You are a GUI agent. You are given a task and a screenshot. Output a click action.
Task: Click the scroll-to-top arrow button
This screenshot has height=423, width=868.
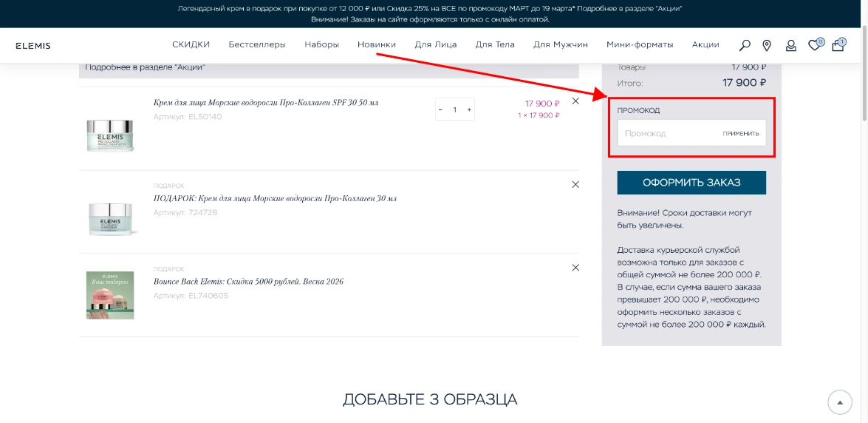(840, 402)
